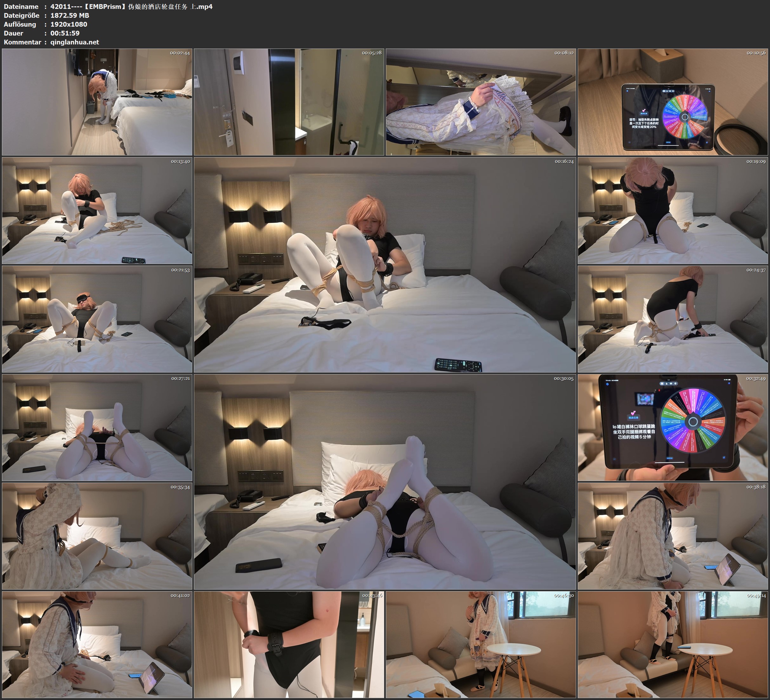
Task: Select the thumbnail at 00:08:12
Action: [x=481, y=102]
